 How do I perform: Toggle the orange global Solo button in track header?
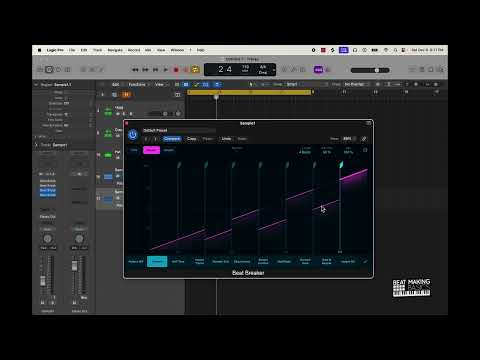coord(126,95)
